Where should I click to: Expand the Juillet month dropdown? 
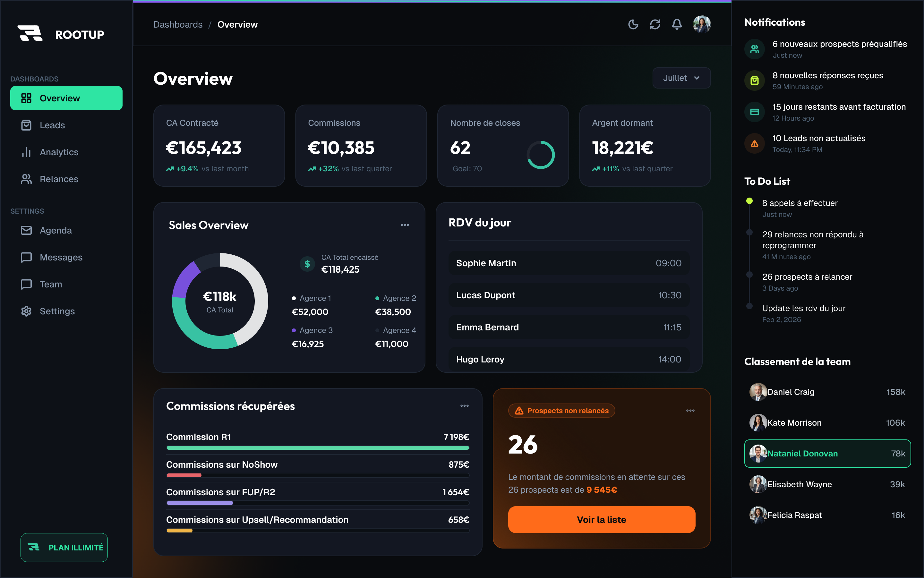[x=681, y=78]
